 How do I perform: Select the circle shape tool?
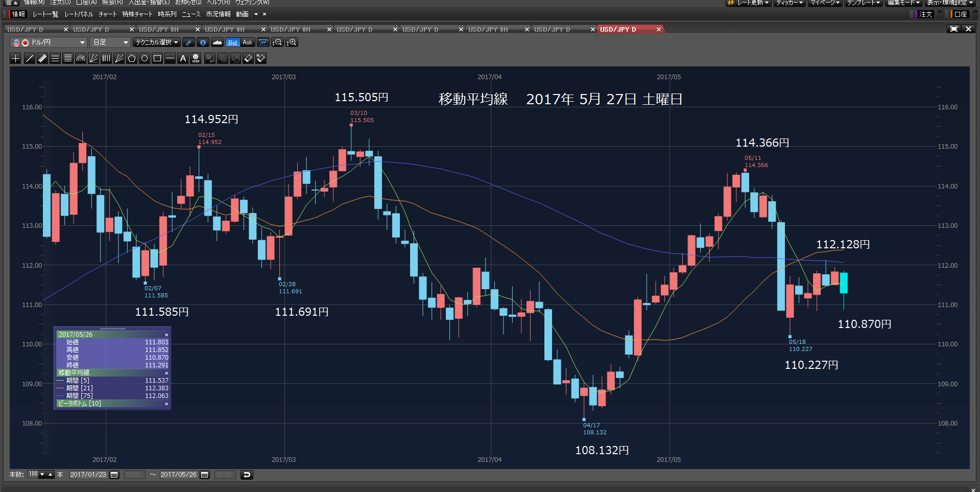pyautogui.click(x=145, y=58)
